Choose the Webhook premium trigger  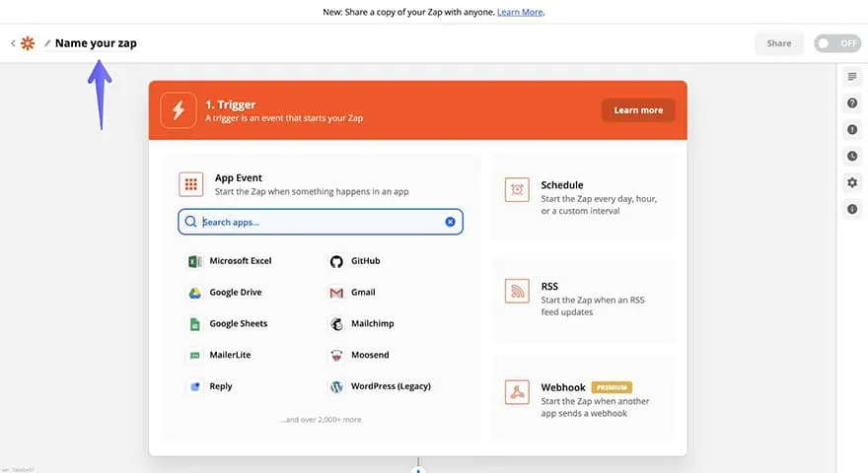coord(584,400)
